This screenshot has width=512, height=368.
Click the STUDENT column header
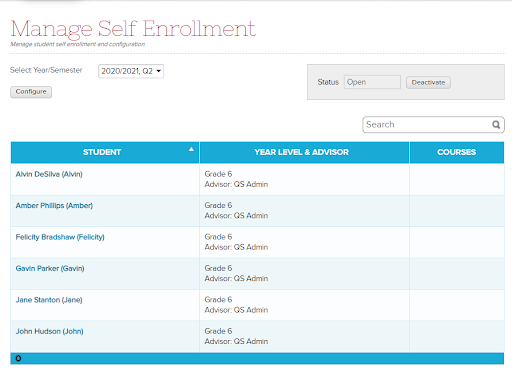[105, 152]
